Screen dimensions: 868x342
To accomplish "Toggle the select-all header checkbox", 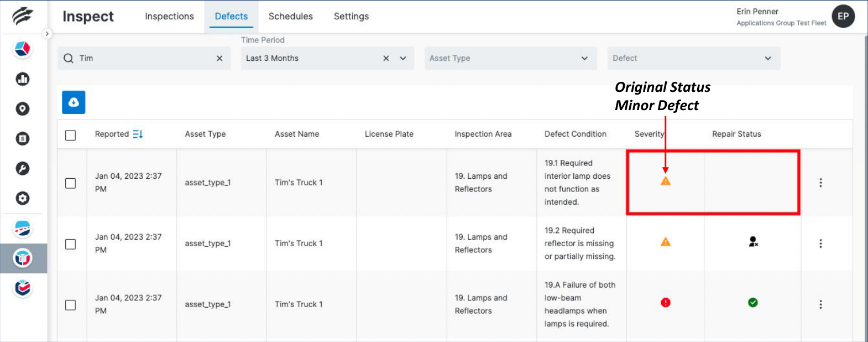I will coord(70,135).
